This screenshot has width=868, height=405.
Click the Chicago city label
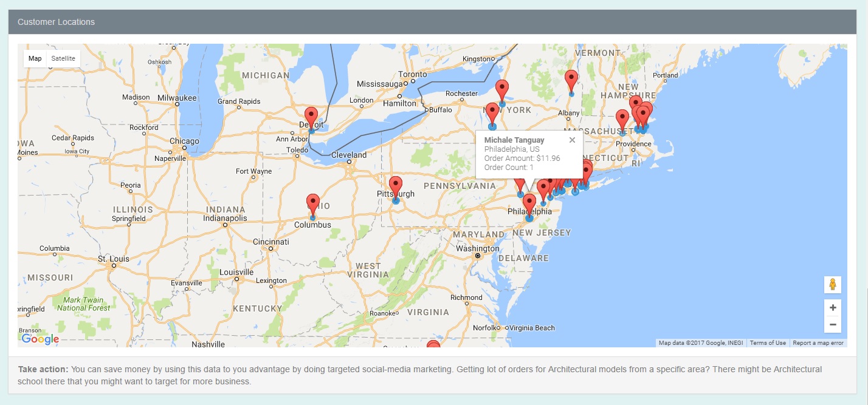click(185, 141)
